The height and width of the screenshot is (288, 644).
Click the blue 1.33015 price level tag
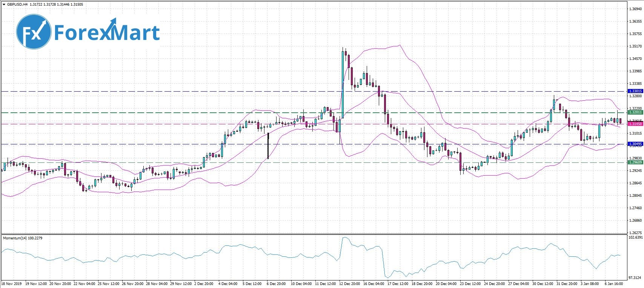point(634,91)
